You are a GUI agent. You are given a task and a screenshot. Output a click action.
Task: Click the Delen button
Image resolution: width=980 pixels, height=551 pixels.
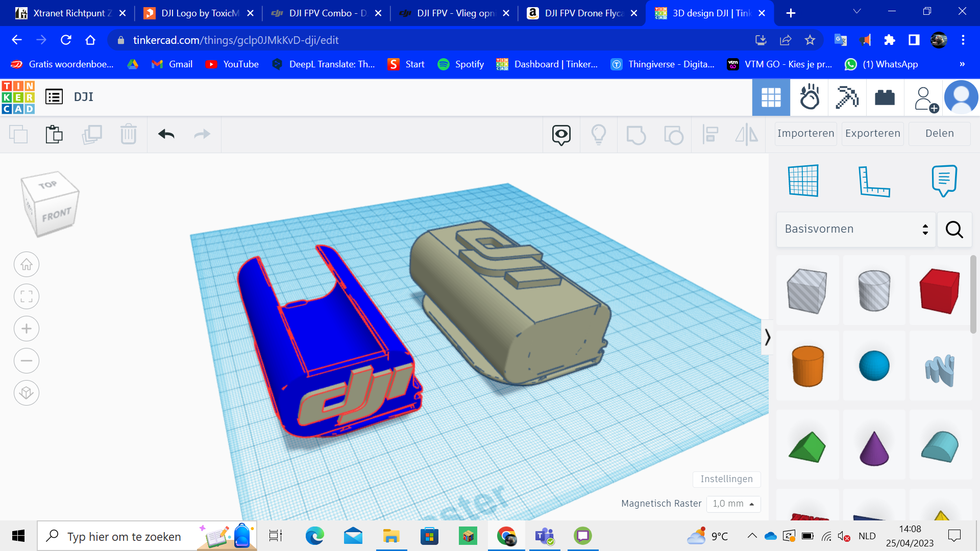coord(940,134)
